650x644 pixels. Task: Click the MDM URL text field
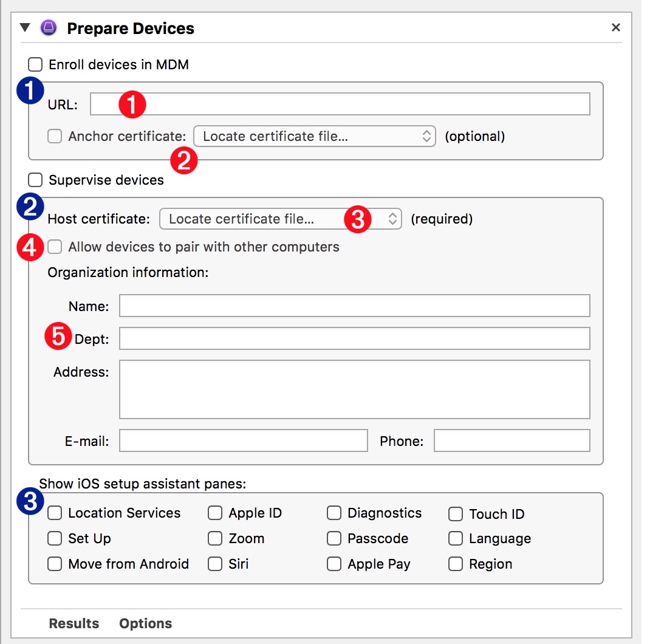tap(364, 104)
